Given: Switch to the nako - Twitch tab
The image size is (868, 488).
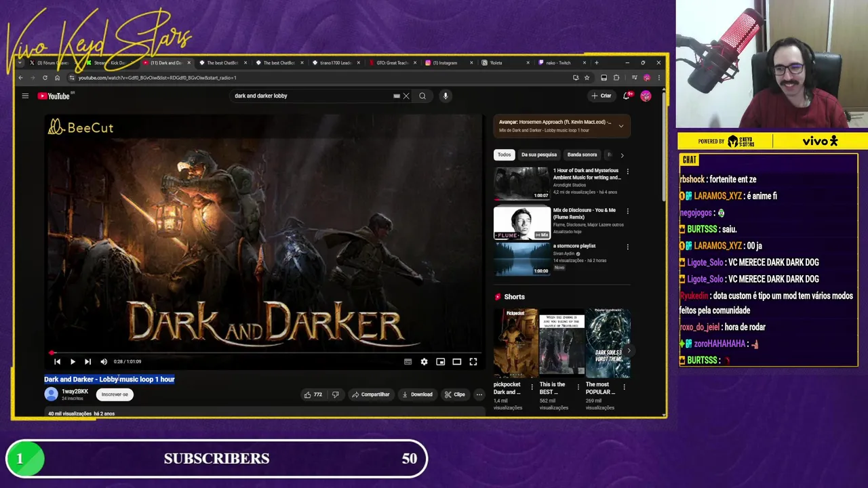Looking at the screenshot, I should (x=563, y=63).
